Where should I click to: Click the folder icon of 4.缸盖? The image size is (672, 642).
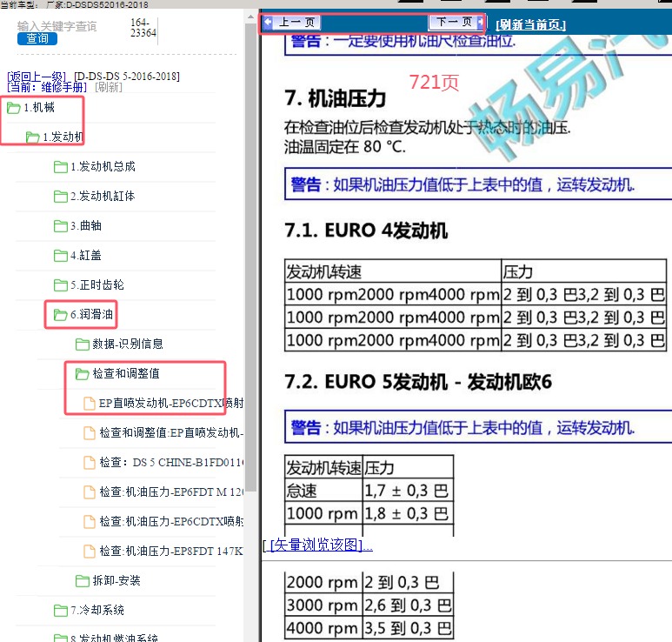(61, 256)
